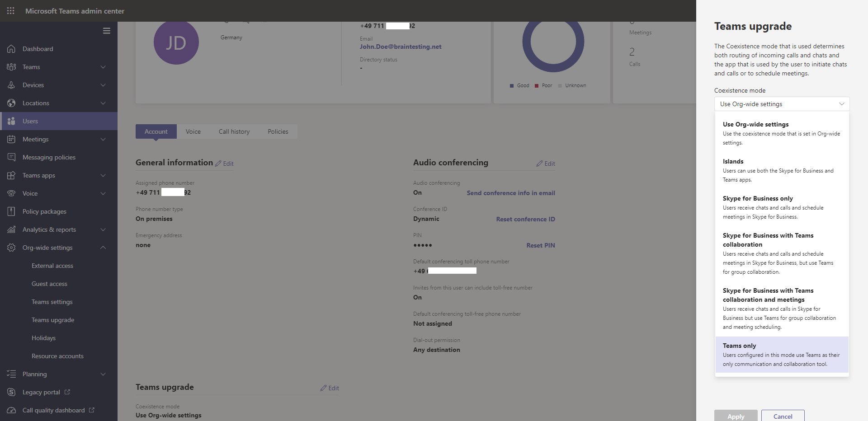Click the Legacy portal Skype icon
This screenshot has height=421, width=868.
tap(11, 392)
